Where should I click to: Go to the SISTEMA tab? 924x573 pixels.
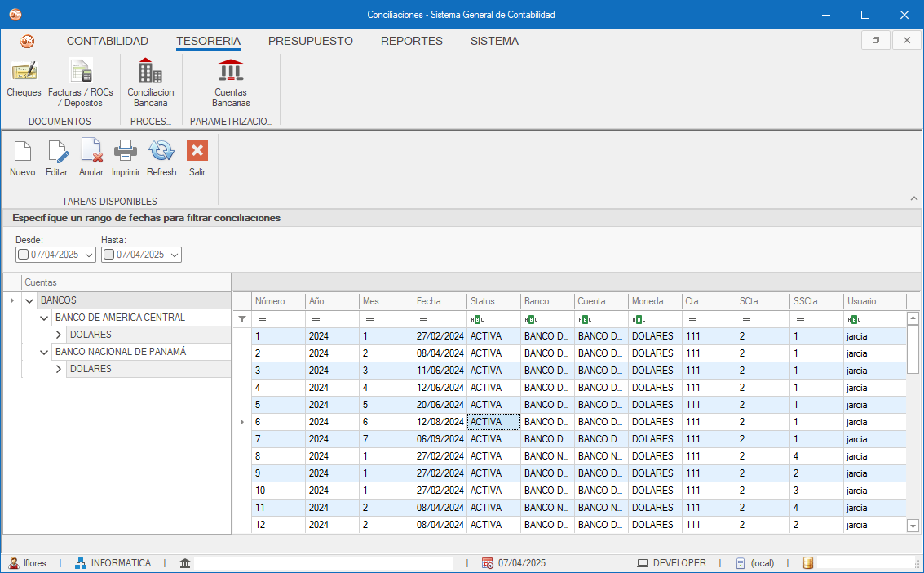click(x=494, y=42)
